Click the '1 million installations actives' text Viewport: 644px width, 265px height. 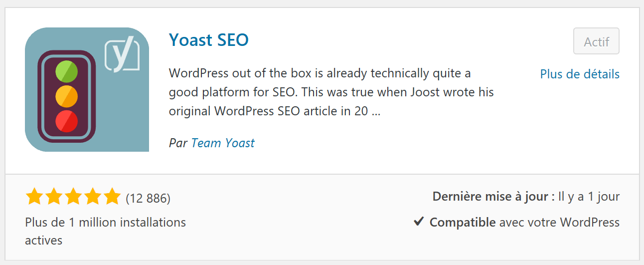tap(105, 231)
